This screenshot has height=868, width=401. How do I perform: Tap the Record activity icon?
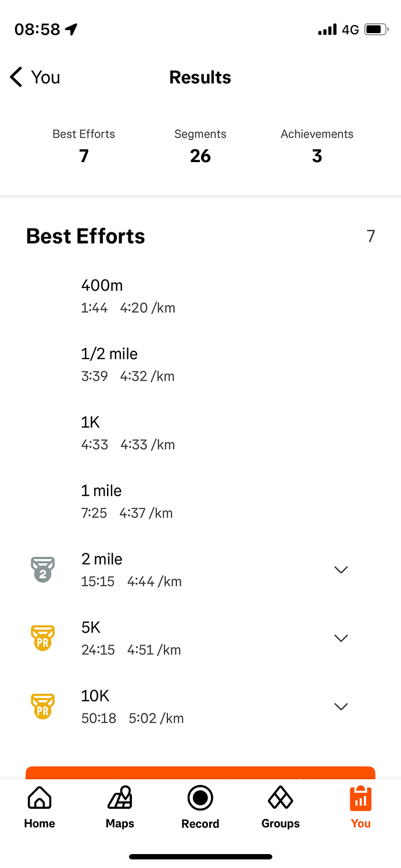point(201,798)
